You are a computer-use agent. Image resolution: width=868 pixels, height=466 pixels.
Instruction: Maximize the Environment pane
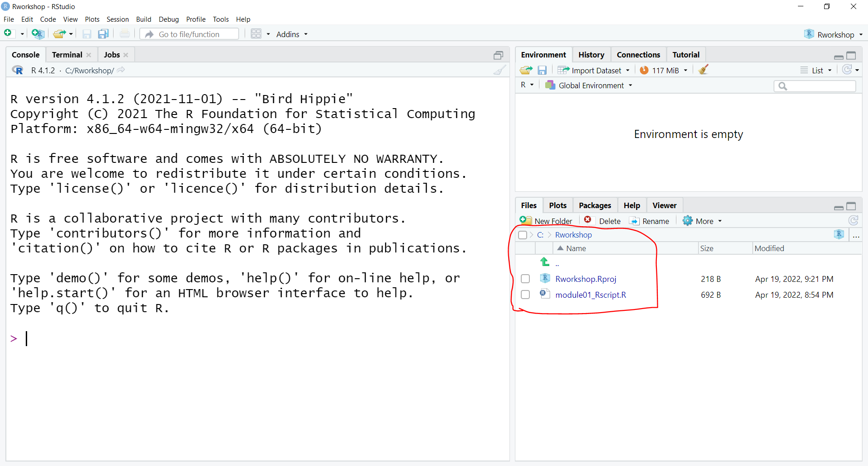click(851, 55)
